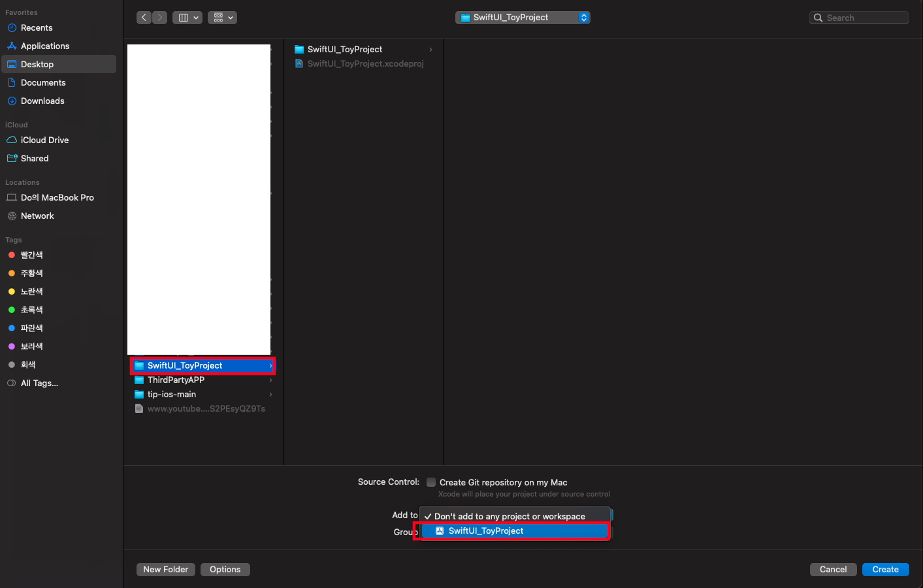The height and width of the screenshot is (588, 923).
Task: Click the Options button
Action: [x=225, y=570]
